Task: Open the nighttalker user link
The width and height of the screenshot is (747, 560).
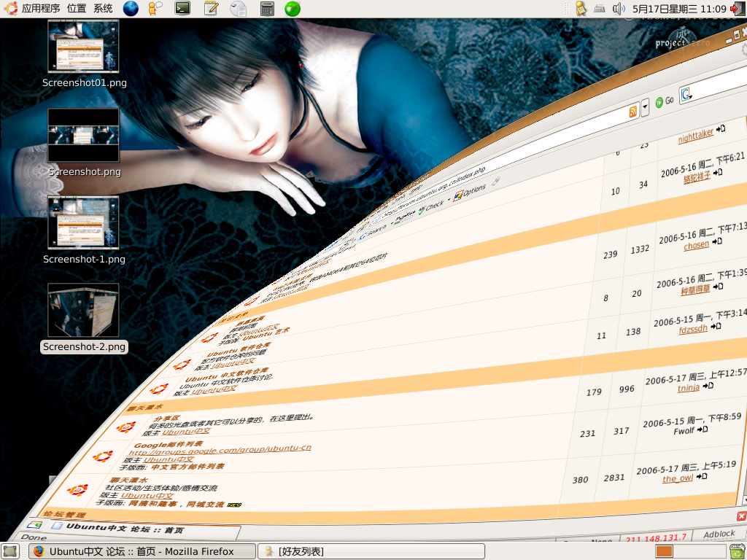Action: click(695, 136)
